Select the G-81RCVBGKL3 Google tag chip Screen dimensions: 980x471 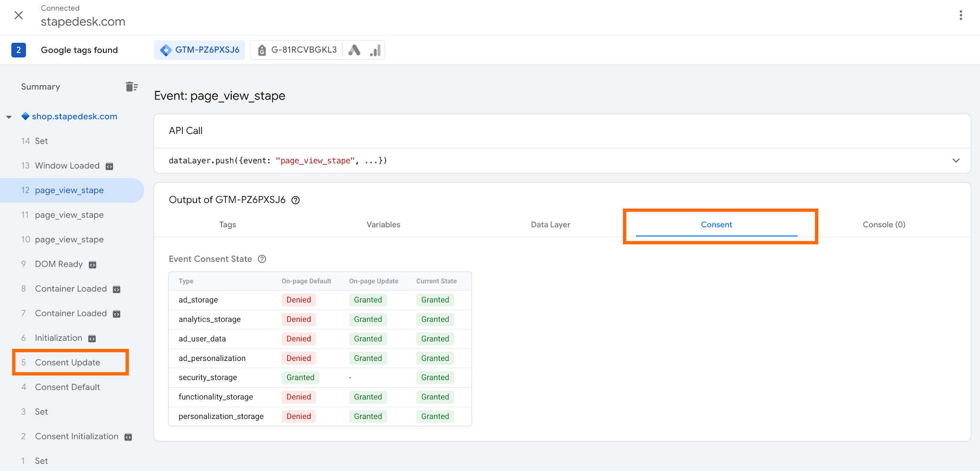[x=297, y=50]
